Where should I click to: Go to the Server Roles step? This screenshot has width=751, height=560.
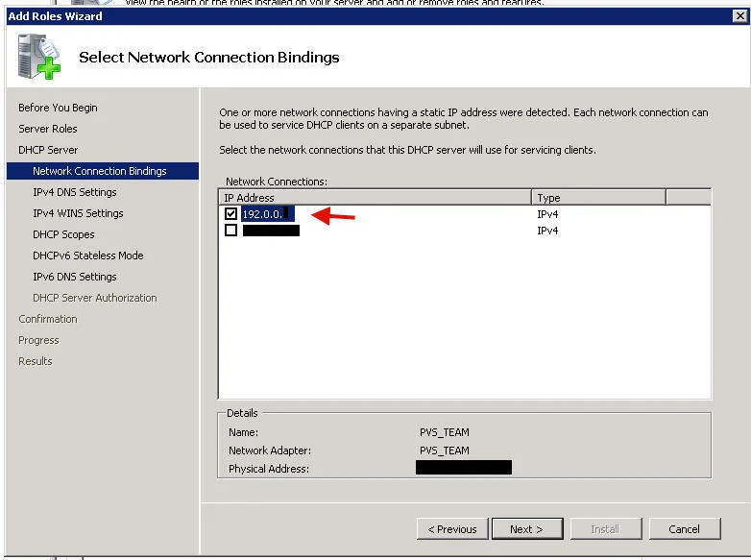pyautogui.click(x=48, y=129)
